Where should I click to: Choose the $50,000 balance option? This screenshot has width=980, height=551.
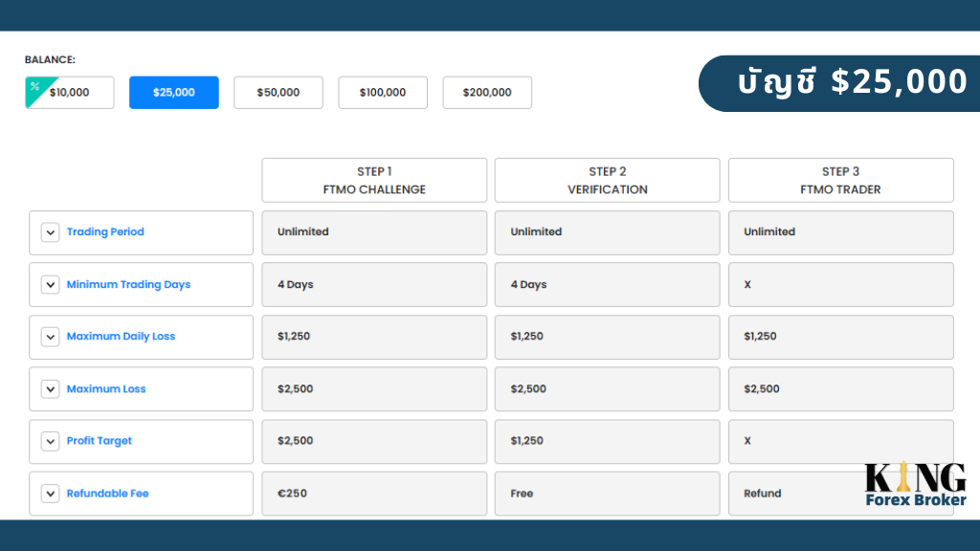pyautogui.click(x=278, y=93)
